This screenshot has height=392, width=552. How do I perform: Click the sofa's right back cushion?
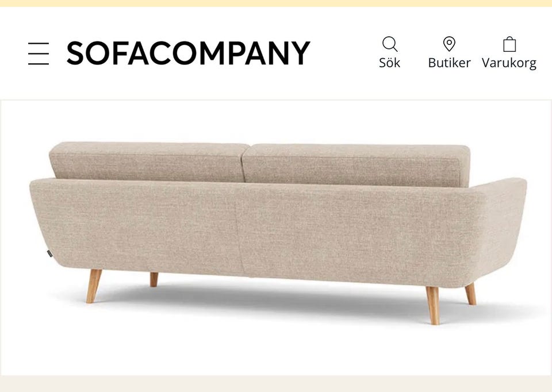coord(356,165)
